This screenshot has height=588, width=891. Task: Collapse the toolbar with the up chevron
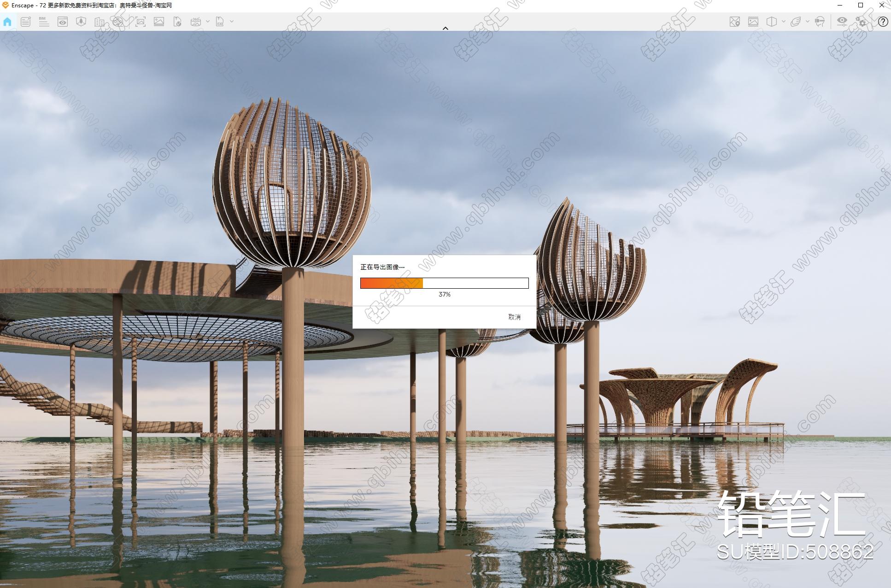click(x=445, y=28)
